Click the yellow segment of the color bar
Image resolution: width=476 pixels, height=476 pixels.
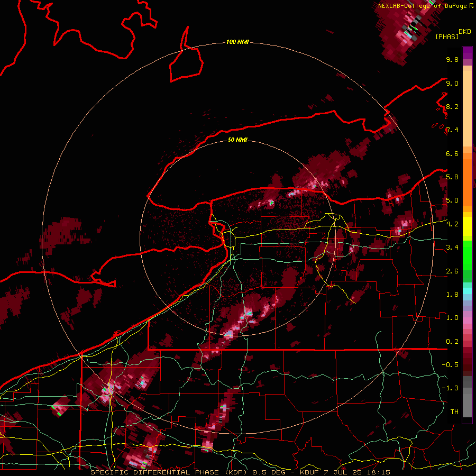467,226
